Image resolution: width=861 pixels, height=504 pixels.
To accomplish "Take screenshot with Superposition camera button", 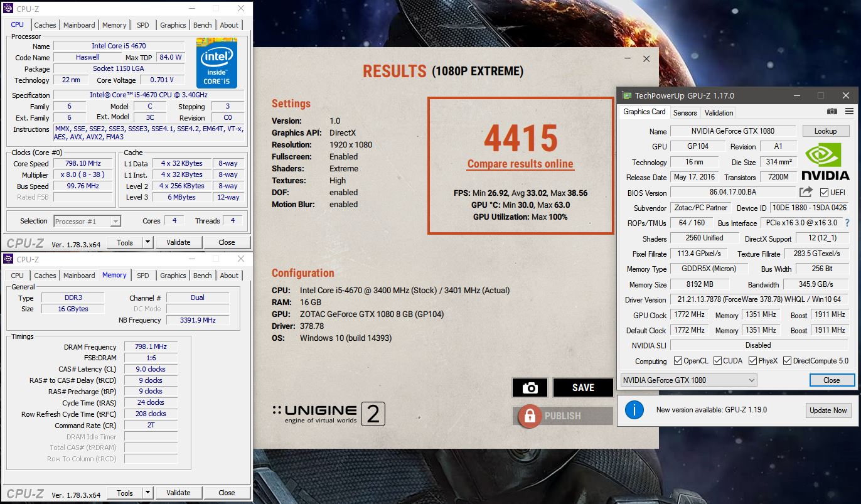I will (x=530, y=388).
